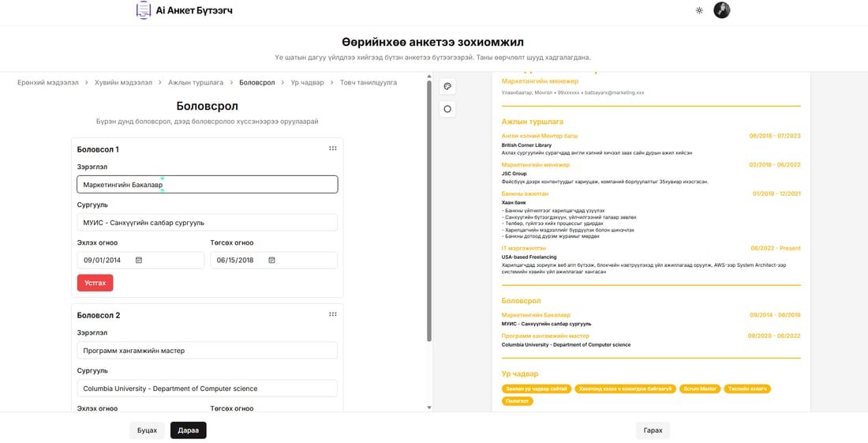Open the user profile avatar menu

(722, 10)
